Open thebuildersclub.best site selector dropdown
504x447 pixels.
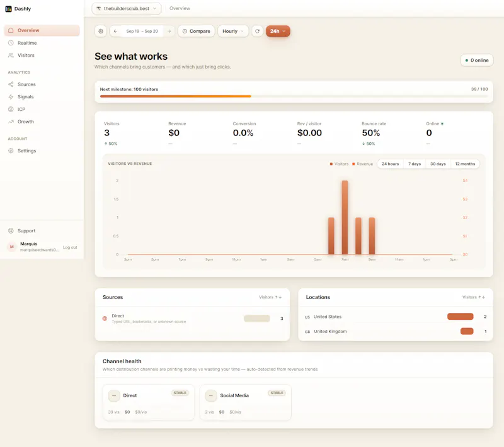click(x=127, y=8)
